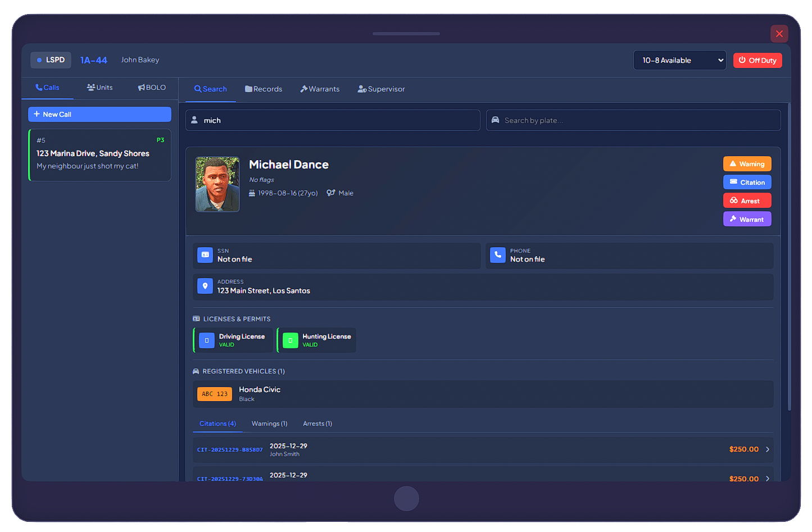Click Michael Dance's profile photo

(217, 184)
